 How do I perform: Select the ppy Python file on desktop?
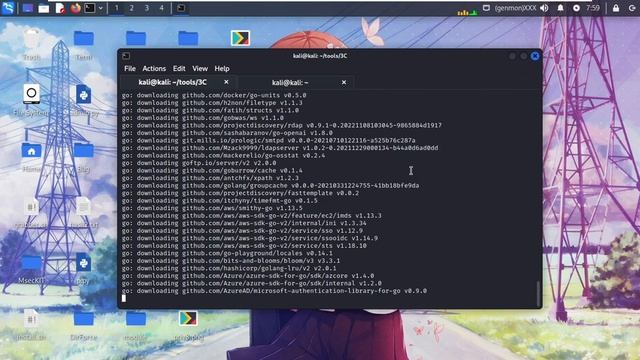click(x=83, y=268)
